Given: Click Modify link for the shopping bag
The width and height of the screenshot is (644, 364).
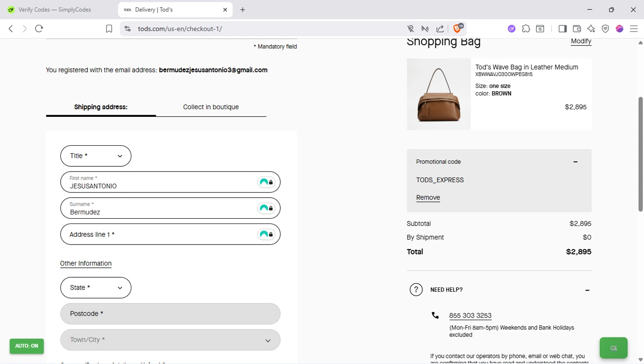Looking at the screenshot, I should pyautogui.click(x=581, y=41).
